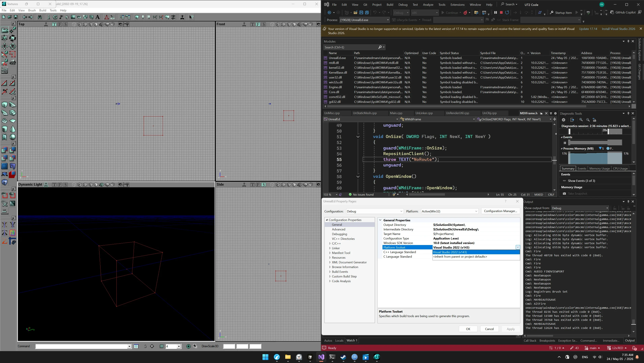The image size is (644, 363).
Task: Toggle Side mode S in Side viewport
Action: tap(264, 185)
